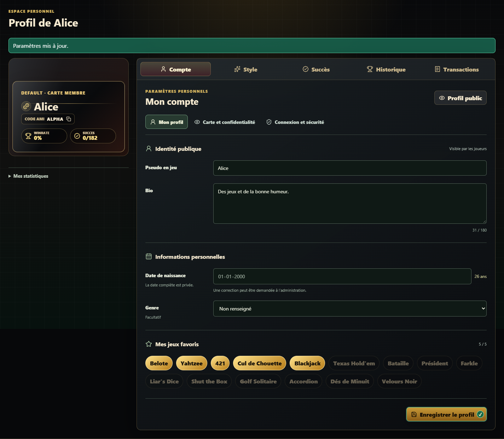504x439 pixels.
Task: Toggle the Texas Hold'em game chip
Action: click(x=354, y=363)
